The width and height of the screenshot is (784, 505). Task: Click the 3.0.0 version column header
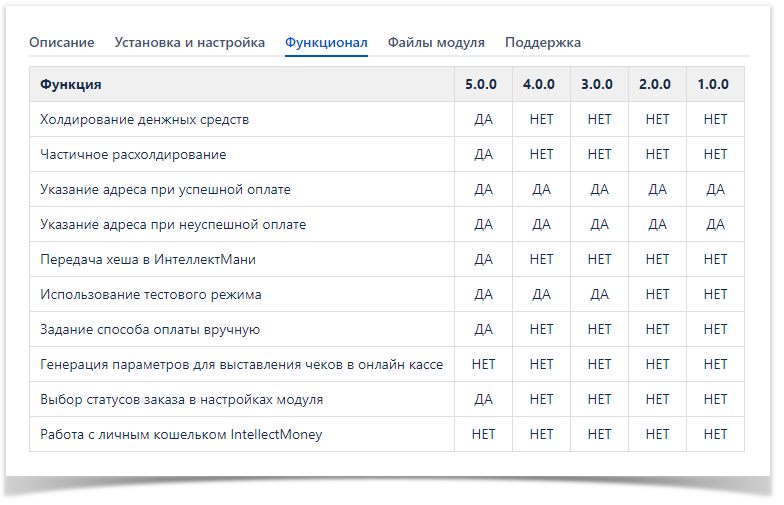click(x=599, y=85)
